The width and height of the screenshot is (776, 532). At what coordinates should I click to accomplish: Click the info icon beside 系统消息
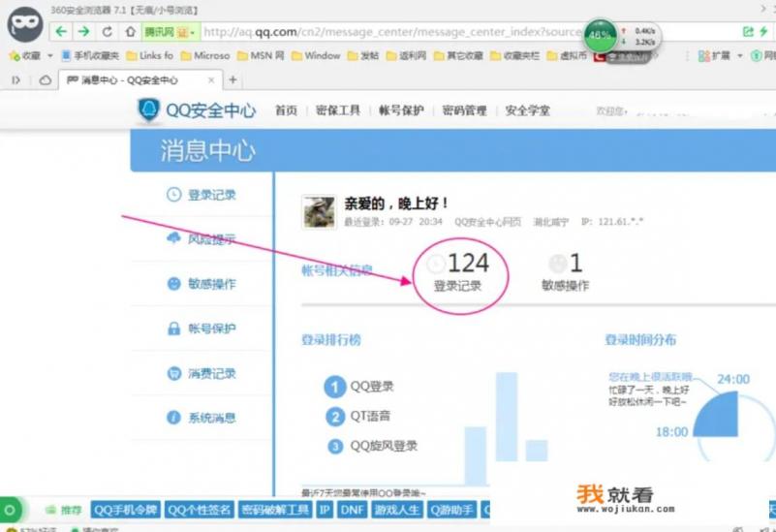173,418
